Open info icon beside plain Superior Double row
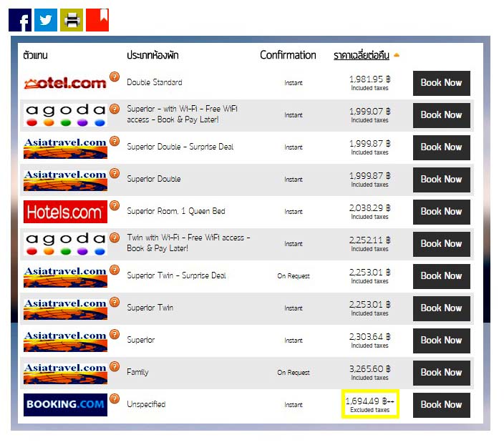This screenshot has width=504, height=445. pyautogui.click(x=115, y=173)
